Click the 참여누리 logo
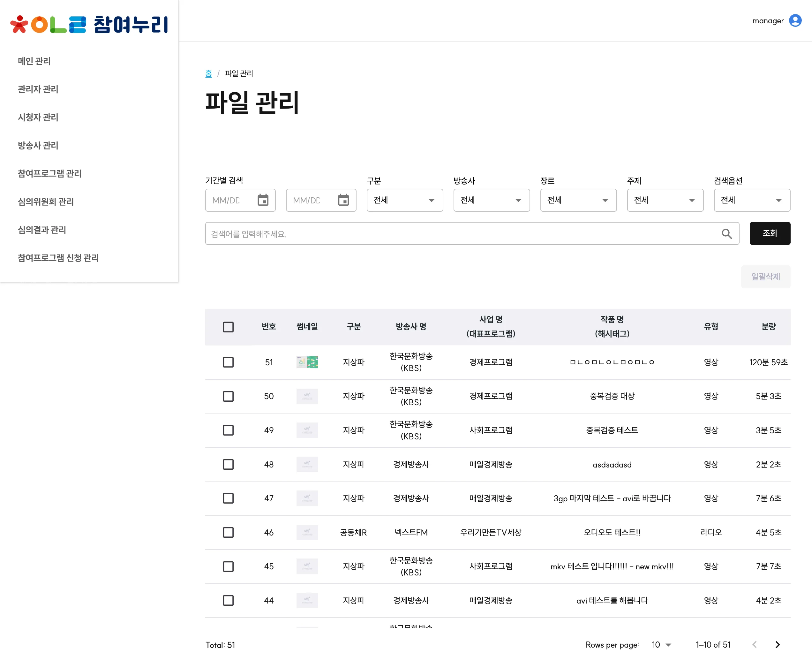This screenshot has width=812, height=661. click(89, 24)
